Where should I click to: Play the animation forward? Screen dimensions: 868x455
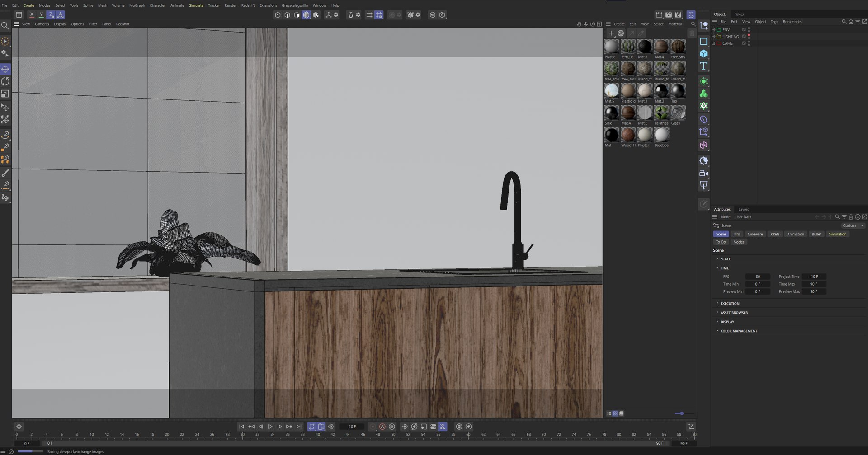click(x=270, y=427)
